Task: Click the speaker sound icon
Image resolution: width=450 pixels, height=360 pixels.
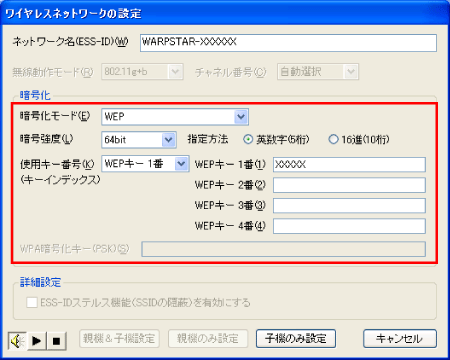Action: 17,341
